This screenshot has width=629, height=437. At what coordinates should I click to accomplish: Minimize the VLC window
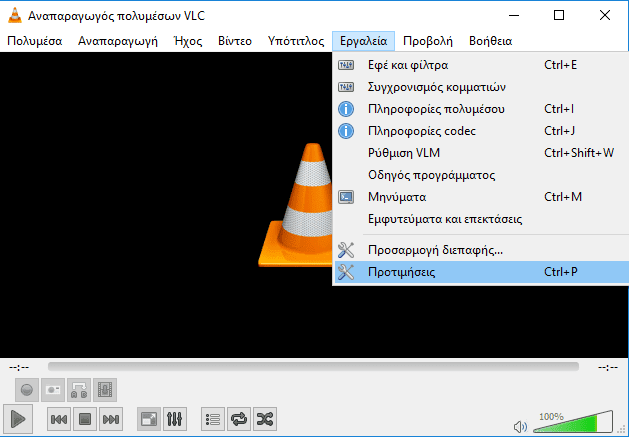pyautogui.click(x=514, y=16)
